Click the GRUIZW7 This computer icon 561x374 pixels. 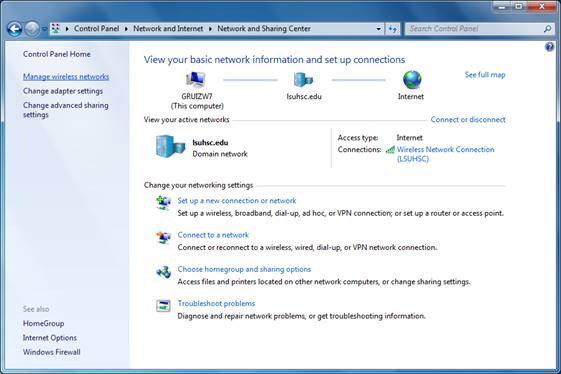coord(196,80)
